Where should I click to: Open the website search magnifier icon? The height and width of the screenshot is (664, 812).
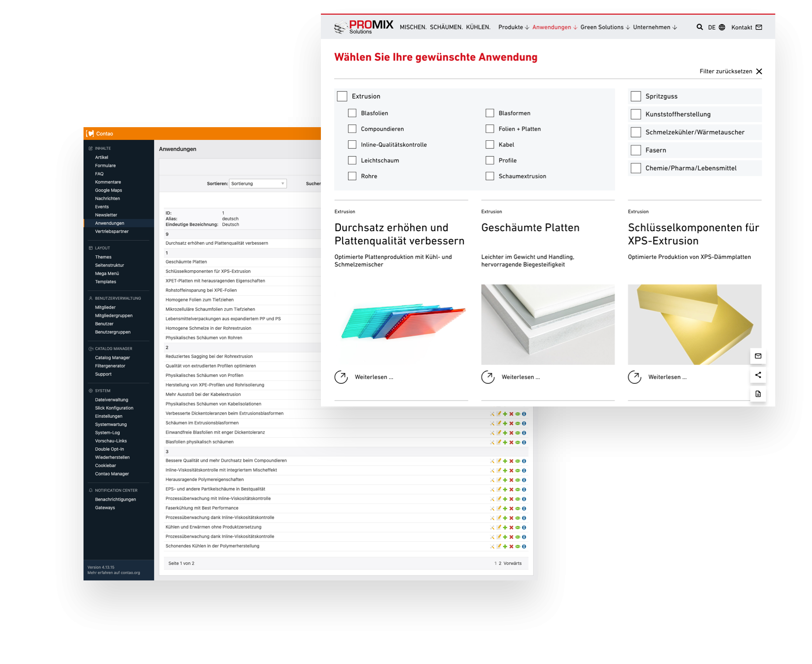click(x=699, y=27)
